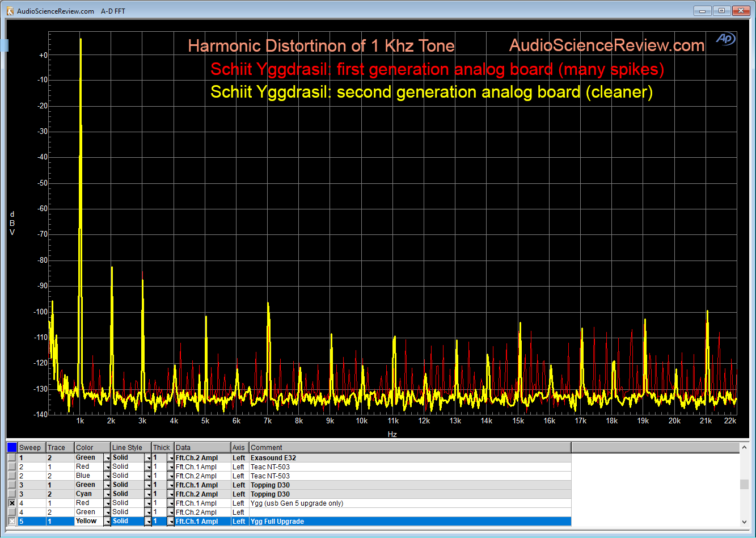Click the AudioScienceReview.com text in the graph
This screenshot has height=538, width=756.
pos(607,45)
